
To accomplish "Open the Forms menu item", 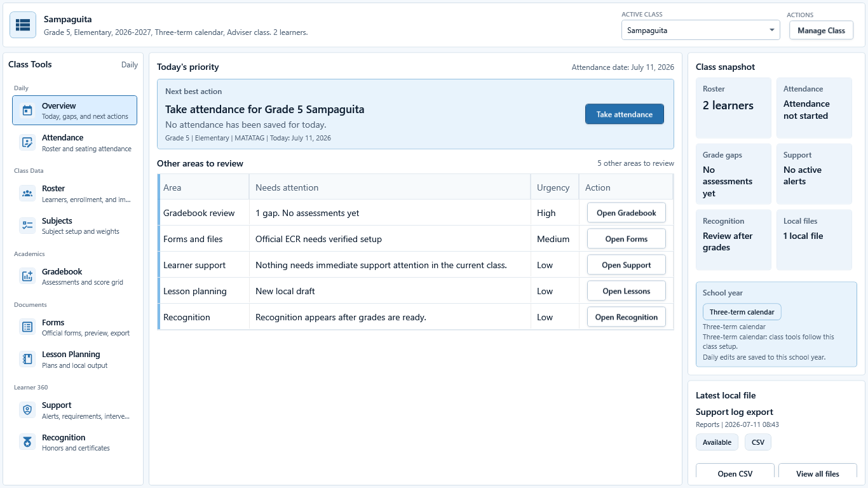I will click(74, 327).
